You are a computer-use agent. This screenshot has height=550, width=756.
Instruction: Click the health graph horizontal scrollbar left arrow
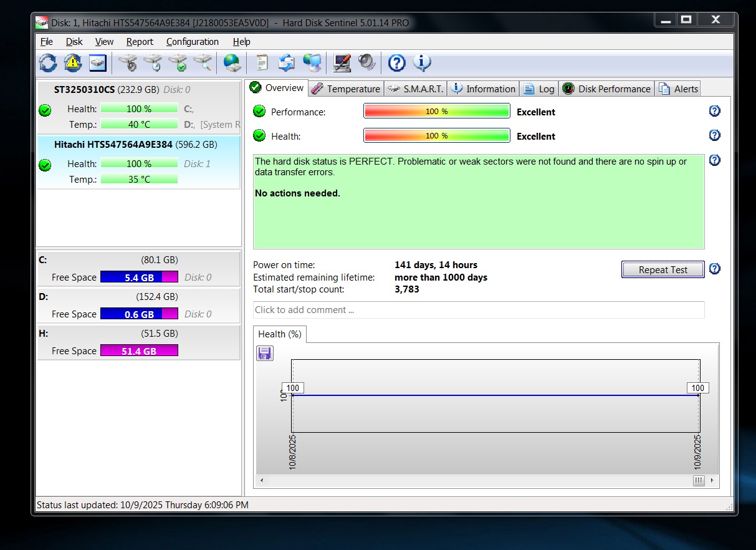point(262,481)
